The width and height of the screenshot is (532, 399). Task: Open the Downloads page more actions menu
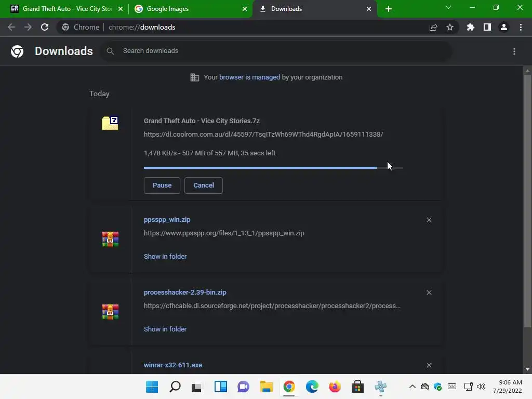click(x=514, y=51)
